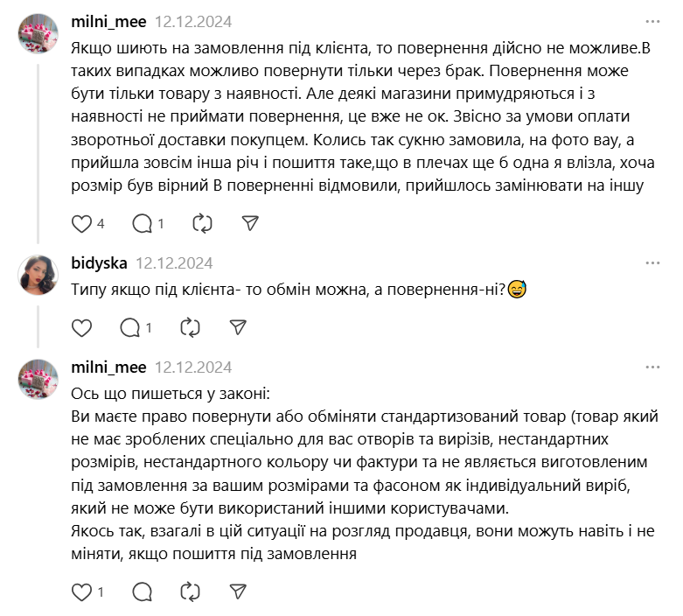
Task: Reply to the last milni_mee comment
Action: point(143,591)
